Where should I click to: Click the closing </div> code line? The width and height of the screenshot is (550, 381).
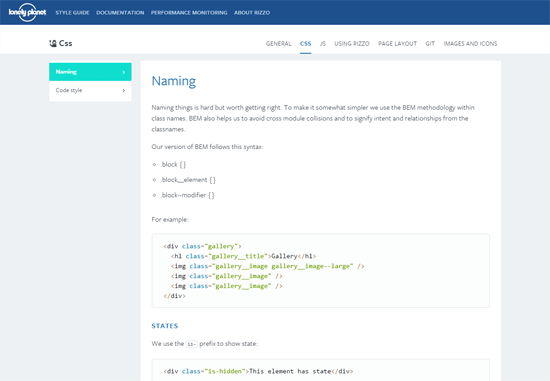[x=174, y=296]
